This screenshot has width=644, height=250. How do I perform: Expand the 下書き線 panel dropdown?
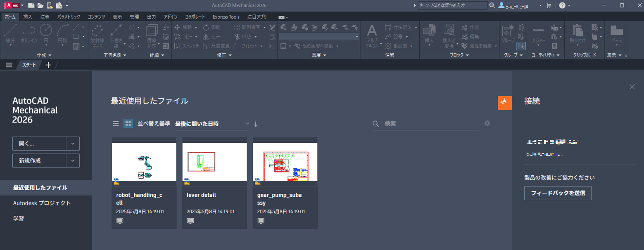tap(115, 55)
